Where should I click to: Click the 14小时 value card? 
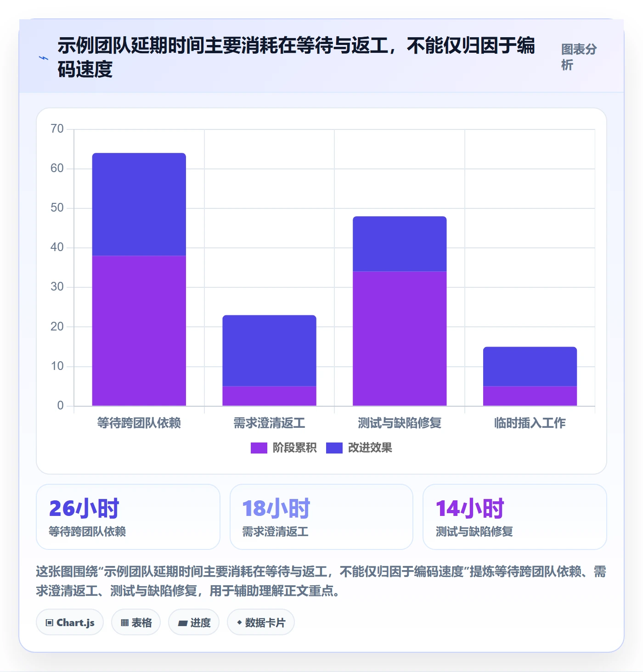515,517
